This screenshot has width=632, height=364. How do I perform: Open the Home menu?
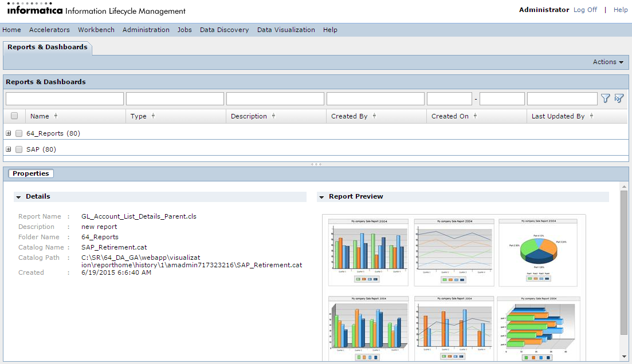(11, 30)
